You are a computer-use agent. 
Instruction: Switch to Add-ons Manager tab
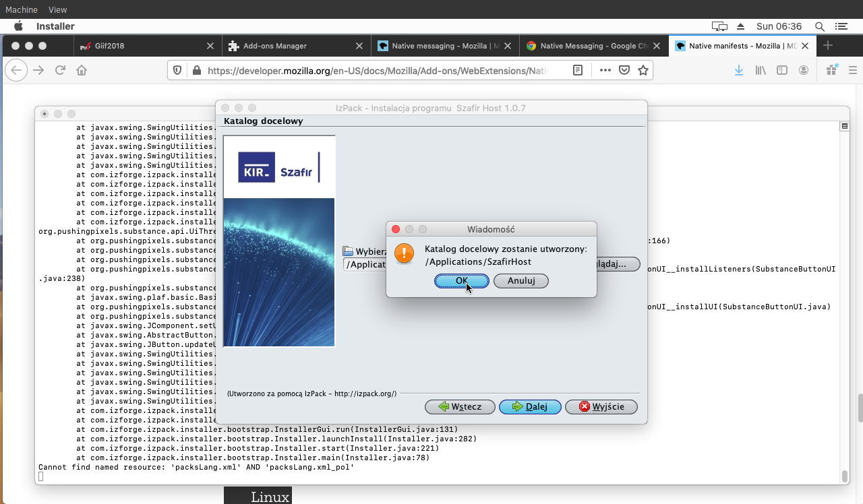pyautogui.click(x=274, y=46)
